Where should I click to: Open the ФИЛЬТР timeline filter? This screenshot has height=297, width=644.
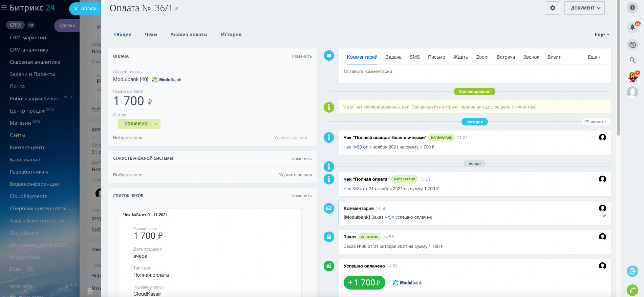(x=596, y=122)
